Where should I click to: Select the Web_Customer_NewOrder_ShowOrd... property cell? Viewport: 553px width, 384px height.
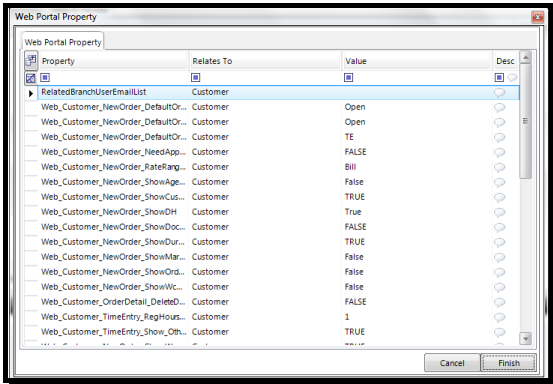point(114,272)
